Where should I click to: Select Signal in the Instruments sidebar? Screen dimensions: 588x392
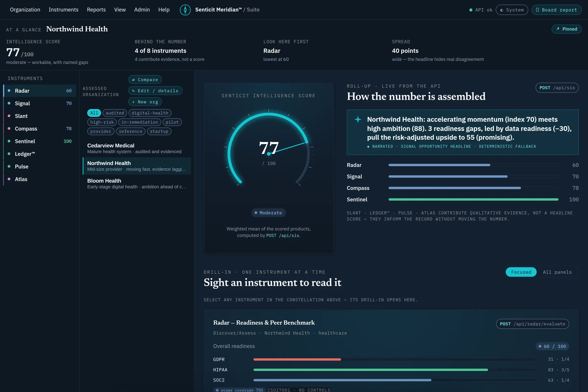(40, 103)
